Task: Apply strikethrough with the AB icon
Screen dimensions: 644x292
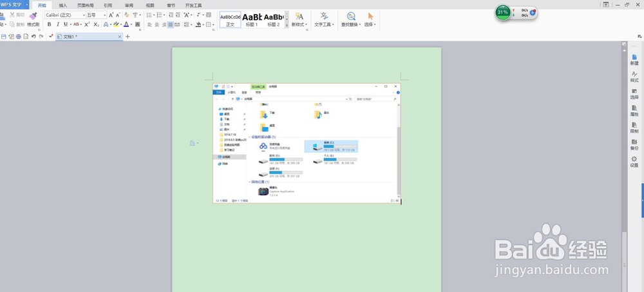Action: point(76,24)
